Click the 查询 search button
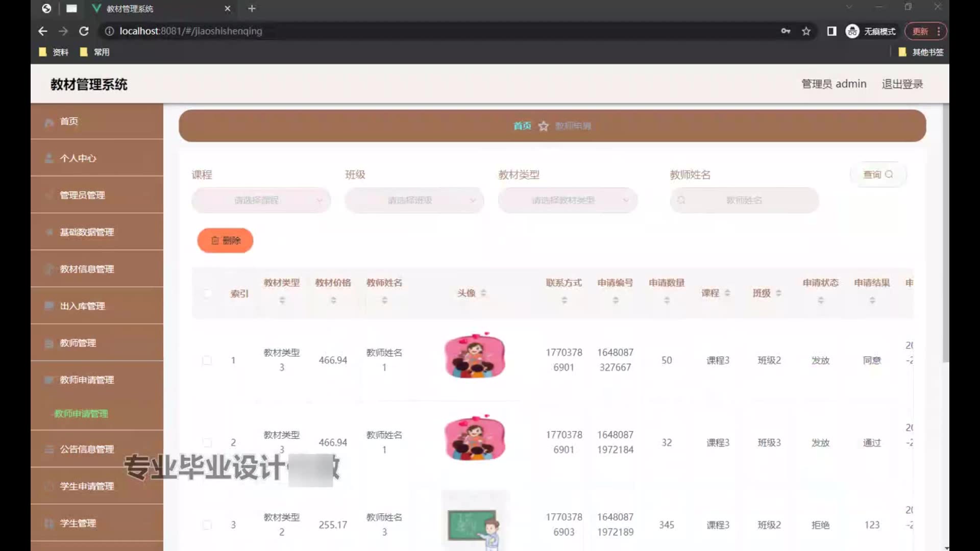 878,174
